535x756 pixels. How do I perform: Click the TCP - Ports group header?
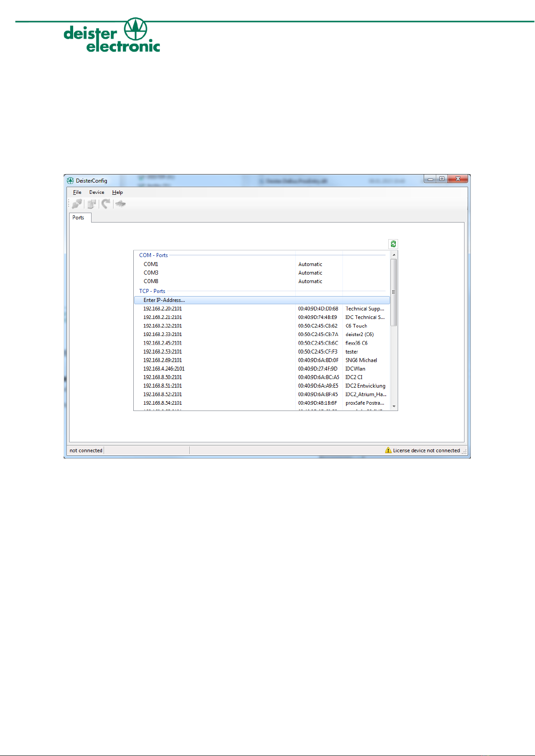pos(152,291)
